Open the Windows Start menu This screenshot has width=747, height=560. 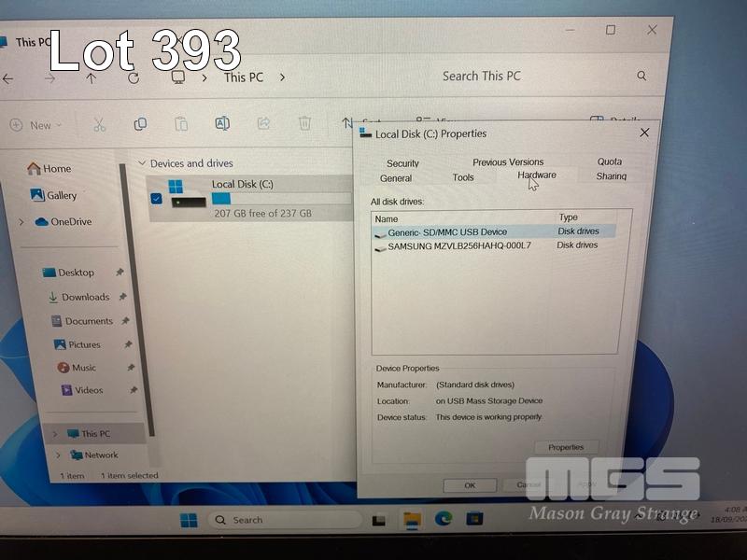pos(189,520)
